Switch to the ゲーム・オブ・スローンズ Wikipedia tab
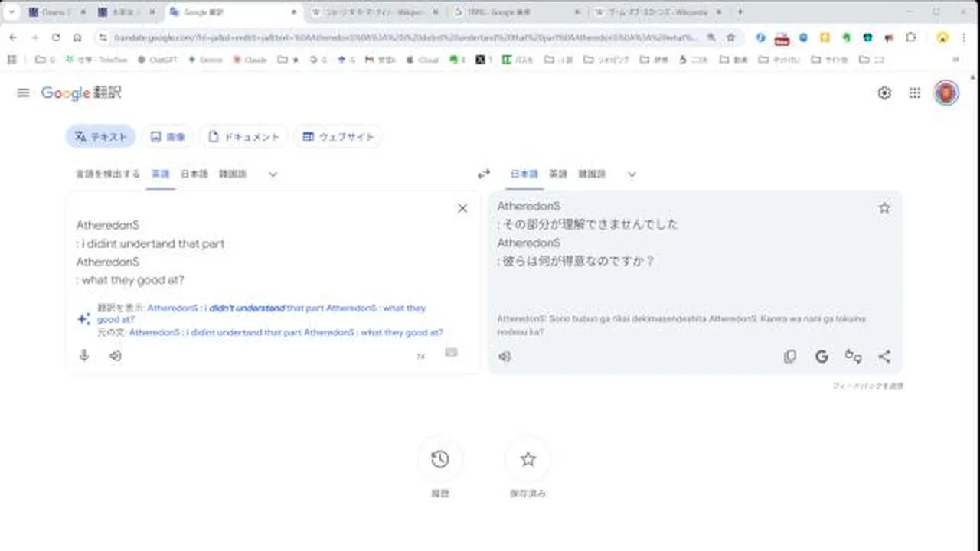Viewport: 980px width, 551px height. pyautogui.click(x=658, y=12)
